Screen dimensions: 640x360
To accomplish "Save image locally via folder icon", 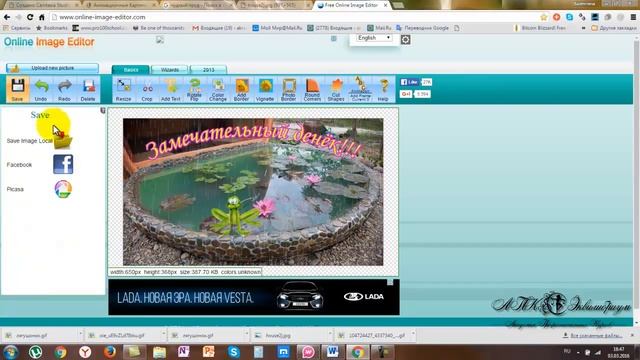I will coord(63,141).
